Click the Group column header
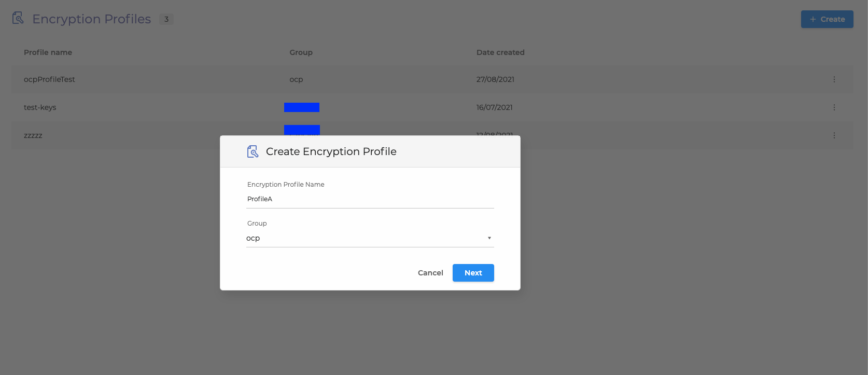This screenshot has width=868, height=375. click(x=301, y=52)
